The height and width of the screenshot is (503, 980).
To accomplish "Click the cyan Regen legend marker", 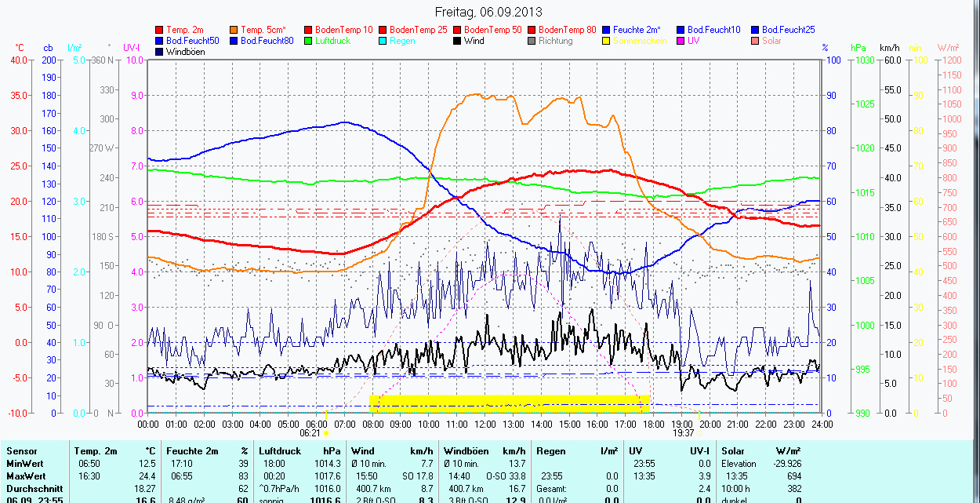I will click(383, 41).
